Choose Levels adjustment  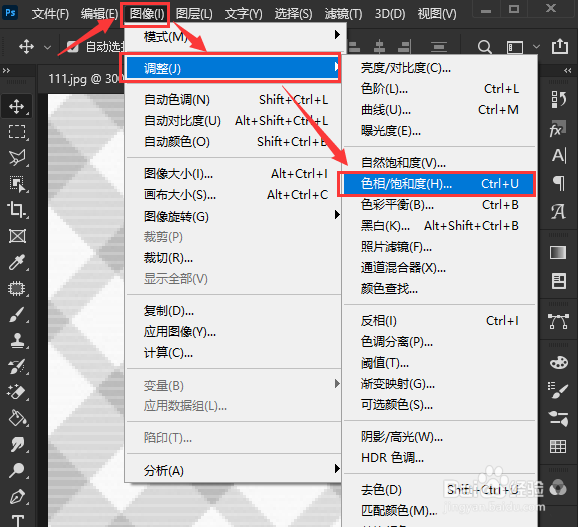439,89
